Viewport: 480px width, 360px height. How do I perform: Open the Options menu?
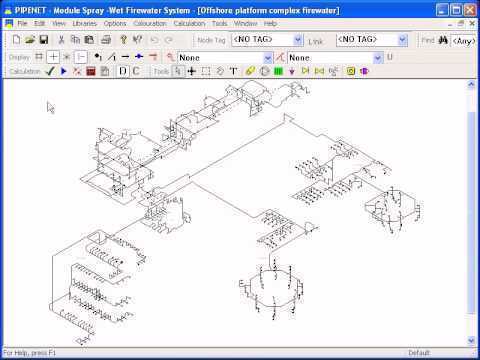pos(115,23)
